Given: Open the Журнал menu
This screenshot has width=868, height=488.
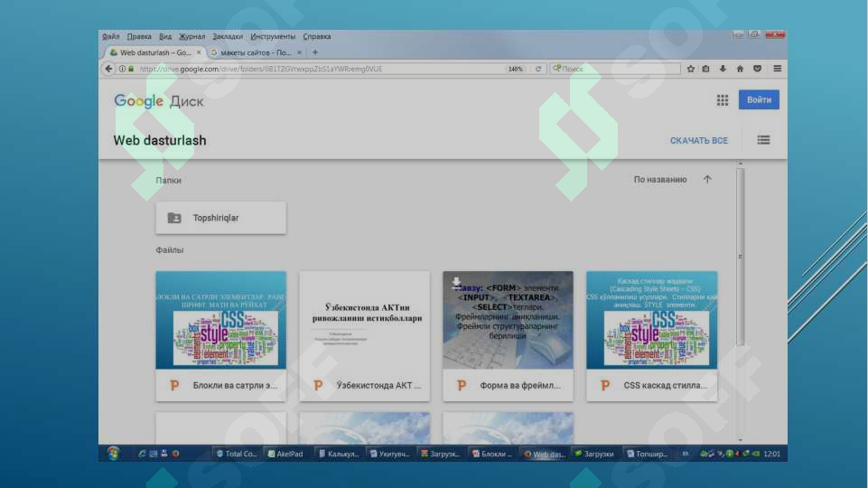Looking at the screenshot, I should point(191,36).
